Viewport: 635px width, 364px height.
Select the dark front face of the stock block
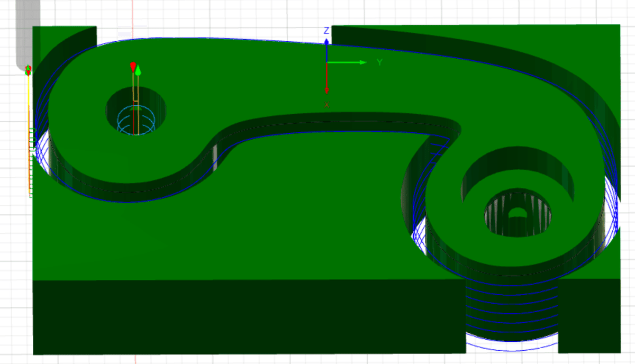coord(249,316)
